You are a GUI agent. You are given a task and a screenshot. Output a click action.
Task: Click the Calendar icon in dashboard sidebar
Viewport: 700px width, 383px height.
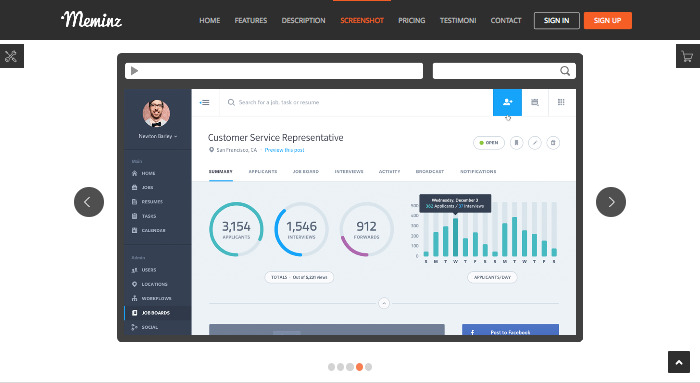(134, 230)
